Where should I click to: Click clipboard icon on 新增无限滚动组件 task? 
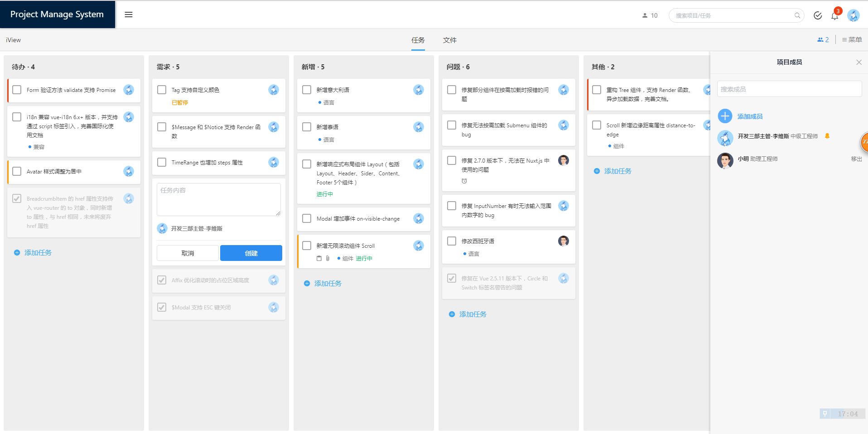(x=319, y=258)
